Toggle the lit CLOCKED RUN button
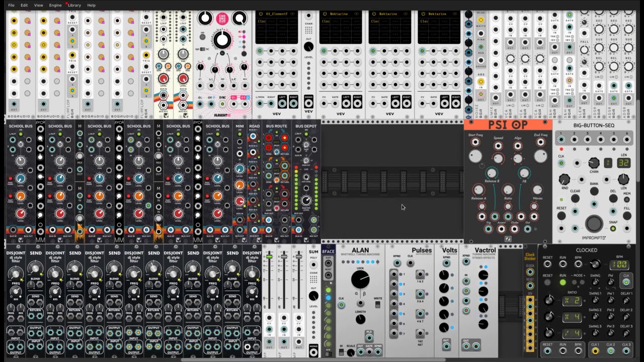 coord(563,282)
